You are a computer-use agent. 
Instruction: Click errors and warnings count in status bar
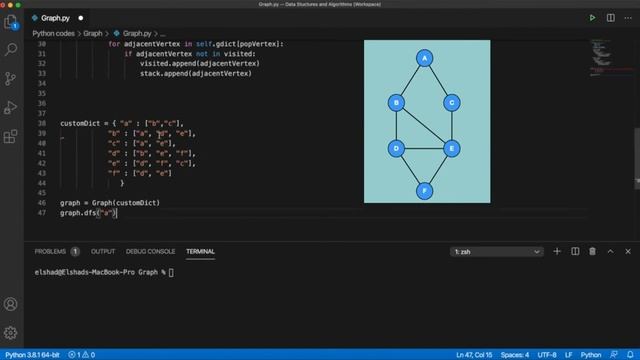point(82,355)
